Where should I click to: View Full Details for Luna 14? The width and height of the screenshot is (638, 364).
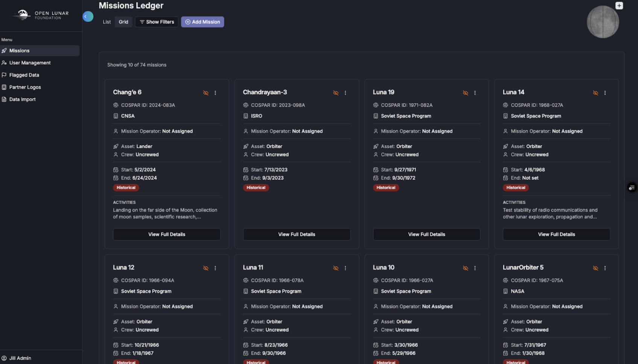click(x=556, y=234)
